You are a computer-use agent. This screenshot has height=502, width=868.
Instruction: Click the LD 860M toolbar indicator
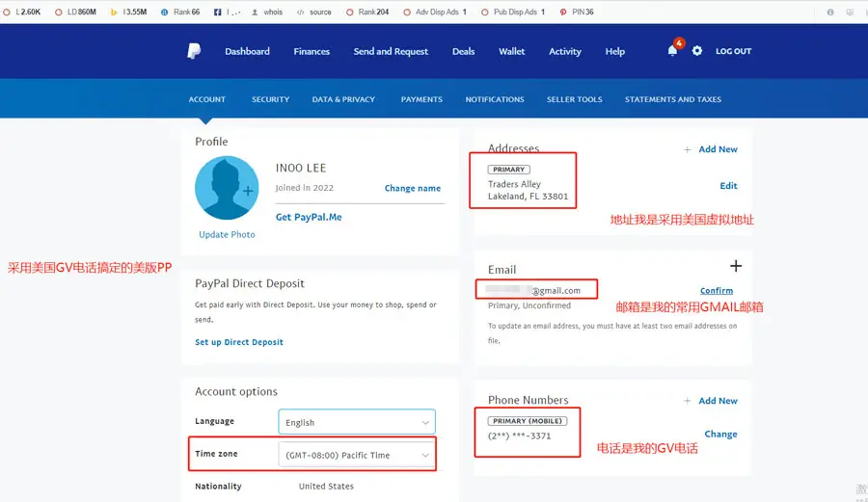click(76, 12)
